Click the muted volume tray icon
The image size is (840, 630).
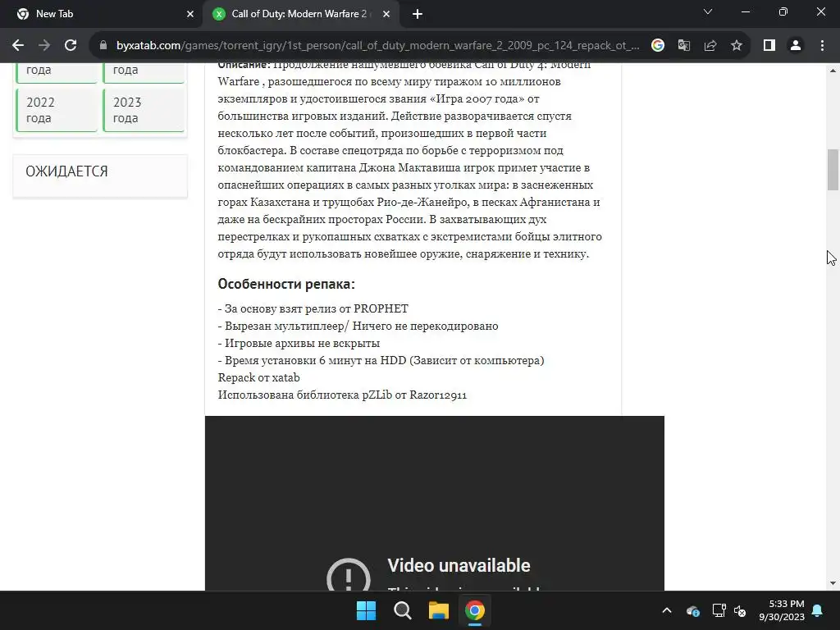click(x=741, y=610)
